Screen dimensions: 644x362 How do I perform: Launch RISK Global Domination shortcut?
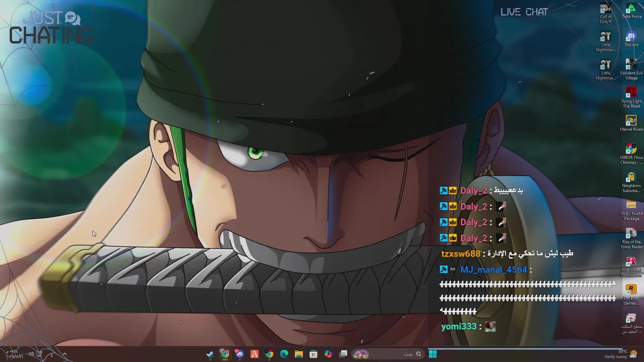pos(631,267)
